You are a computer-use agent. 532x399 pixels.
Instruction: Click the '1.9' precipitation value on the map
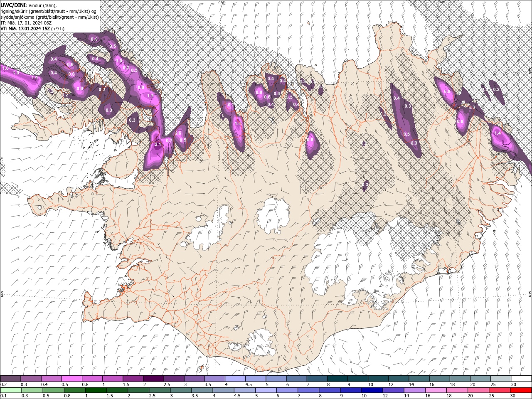coord(35,78)
